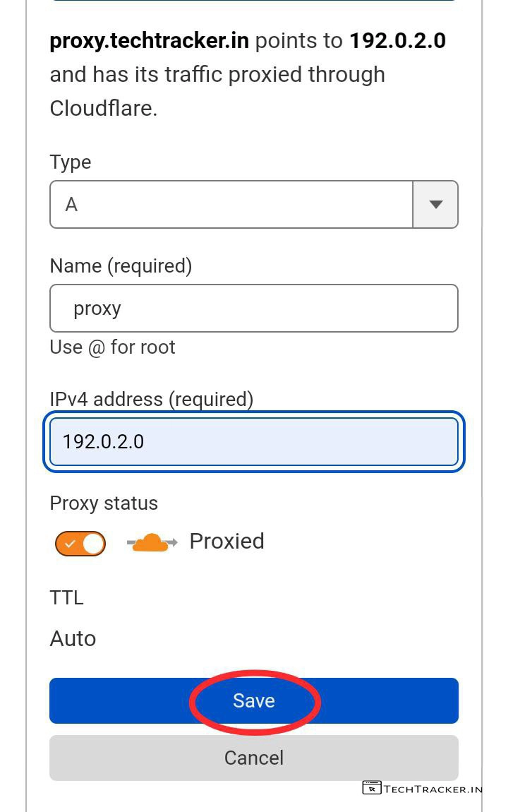
Task: Click the TechTracker.in watermark text
Action: click(433, 789)
